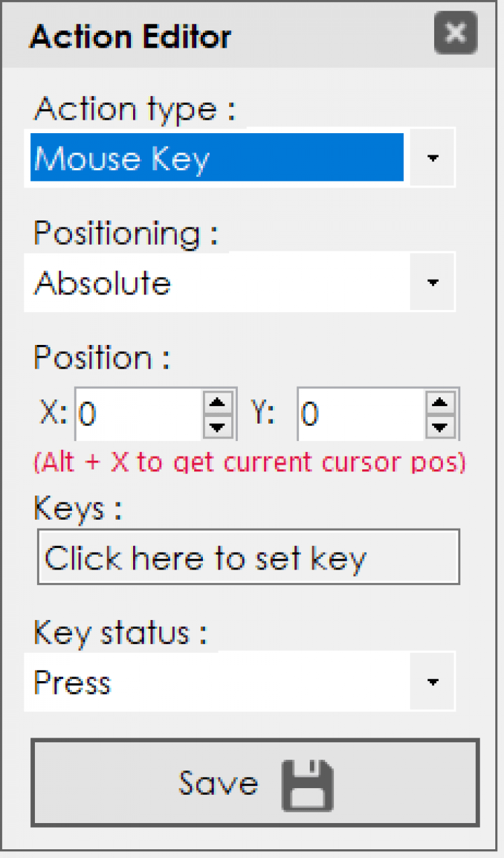Decrease the Y position value
This screenshot has height=858, width=504.
(x=440, y=426)
